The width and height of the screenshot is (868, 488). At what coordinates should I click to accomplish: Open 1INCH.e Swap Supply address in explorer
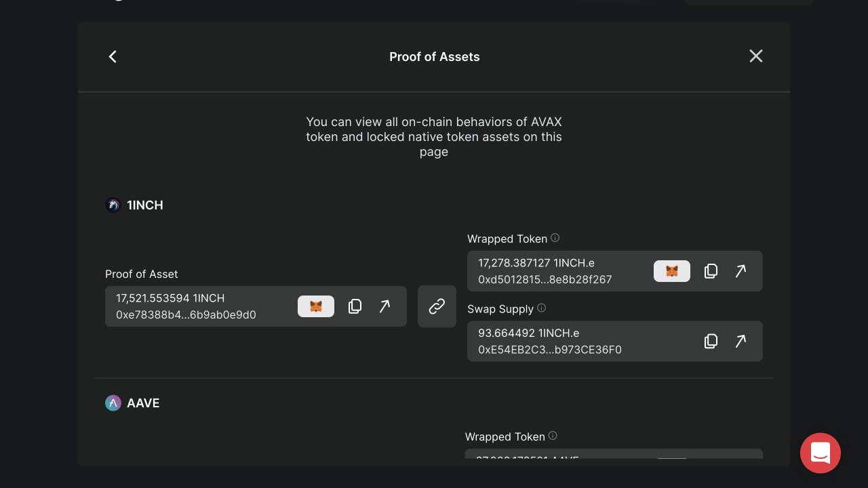pos(741,341)
